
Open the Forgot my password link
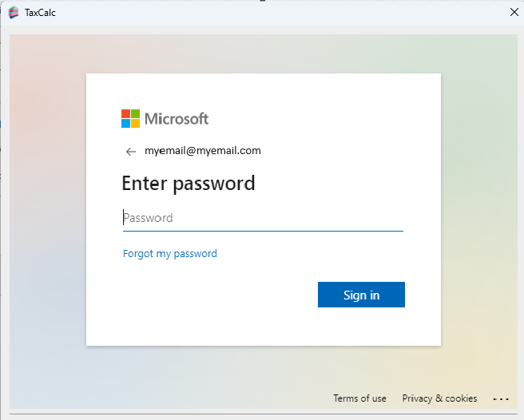(x=169, y=254)
